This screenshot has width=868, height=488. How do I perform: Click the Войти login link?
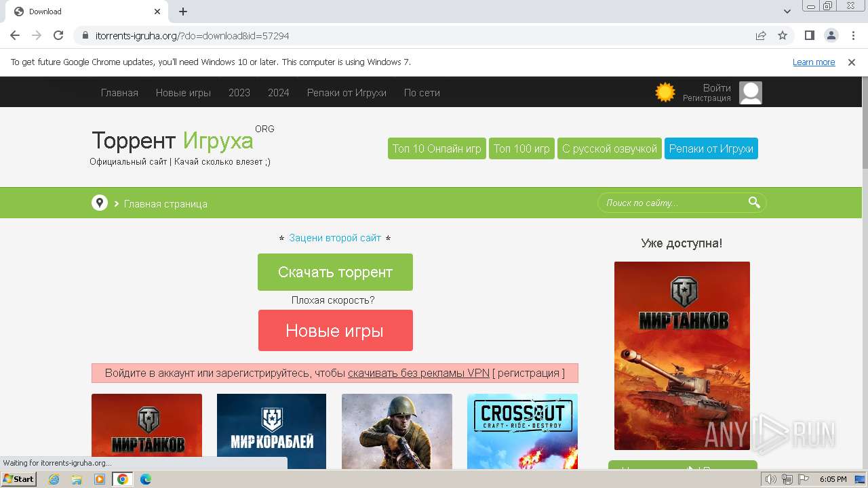coord(717,88)
